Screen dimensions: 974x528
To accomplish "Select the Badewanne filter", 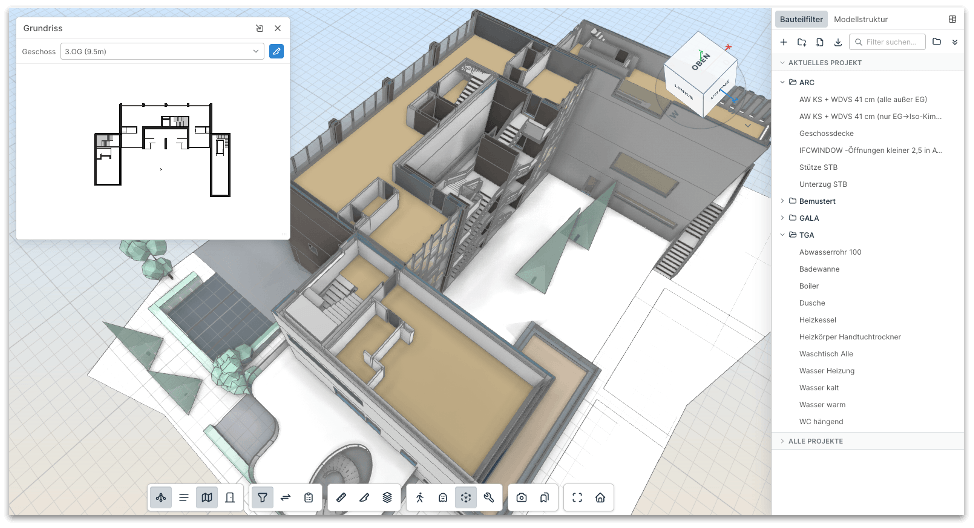I will click(x=819, y=269).
